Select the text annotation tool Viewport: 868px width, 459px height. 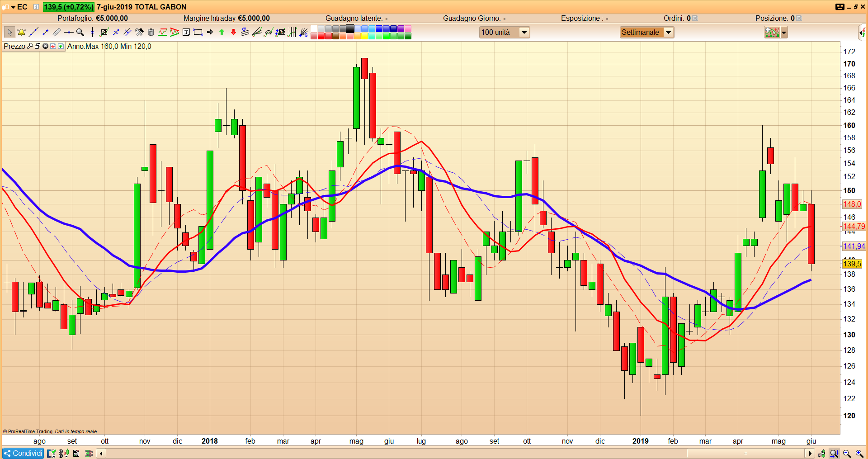click(186, 32)
